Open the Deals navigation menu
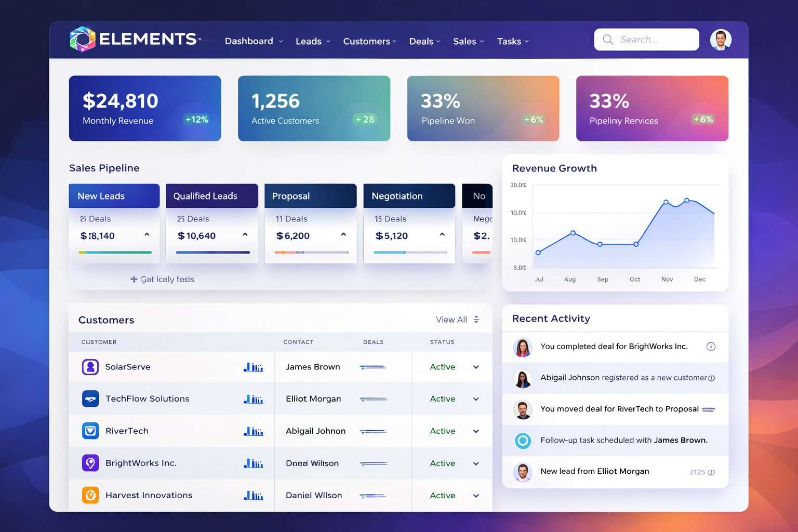 [x=424, y=41]
